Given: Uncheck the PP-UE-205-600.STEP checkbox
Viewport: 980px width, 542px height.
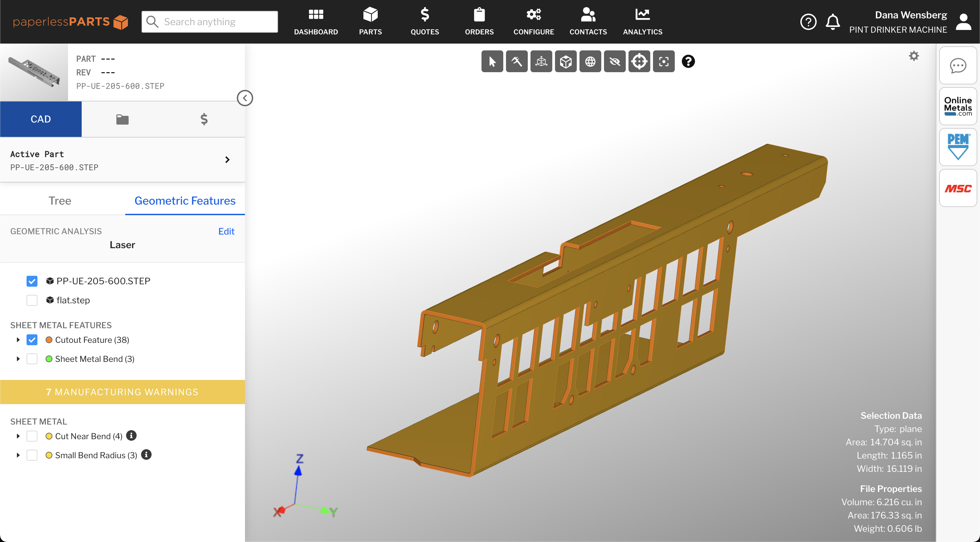Looking at the screenshot, I should pyautogui.click(x=32, y=281).
